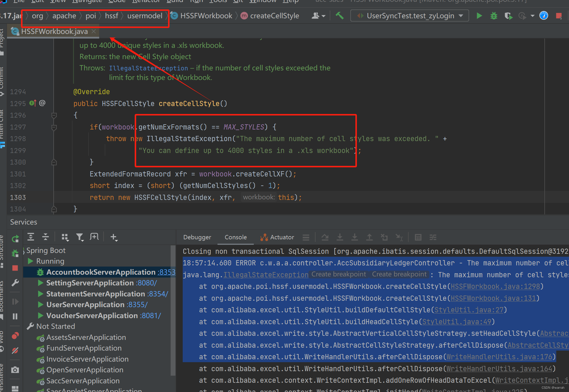This screenshot has height=392, width=569.
Task: Click Open in New Tab icon in Services
Action: point(94,237)
